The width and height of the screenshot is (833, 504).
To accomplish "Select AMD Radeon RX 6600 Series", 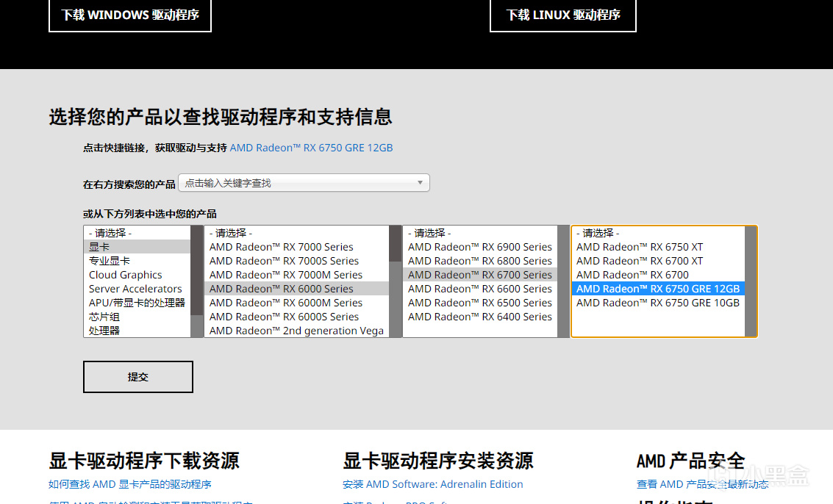I will pos(480,289).
